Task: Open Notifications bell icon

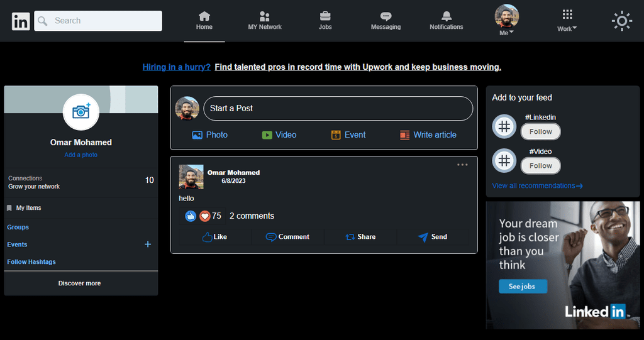Action: coord(447,16)
